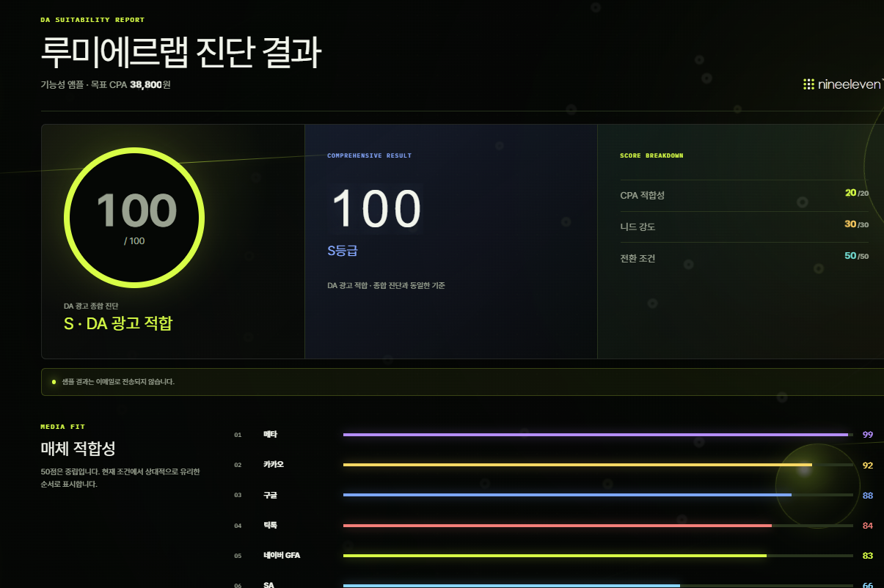This screenshot has height=588, width=884.
Task: Click the S · DA 광고 적합 verdict
Action: click(x=118, y=323)
